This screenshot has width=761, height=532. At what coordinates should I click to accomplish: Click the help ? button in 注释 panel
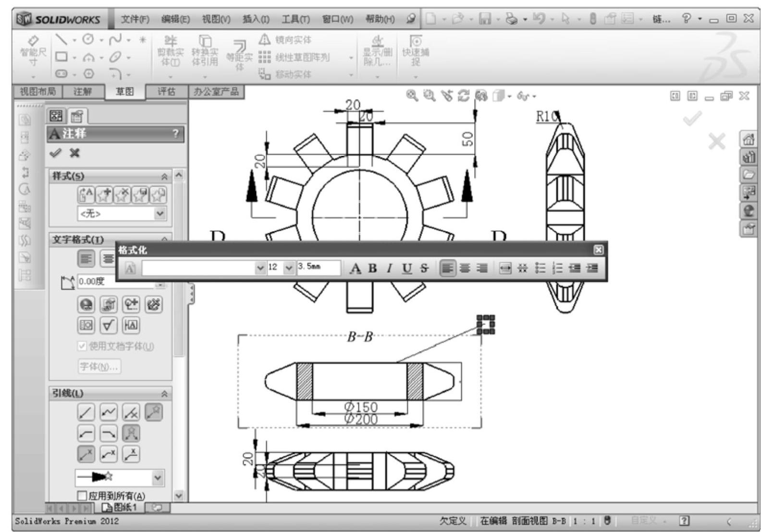tap(176, 133)
